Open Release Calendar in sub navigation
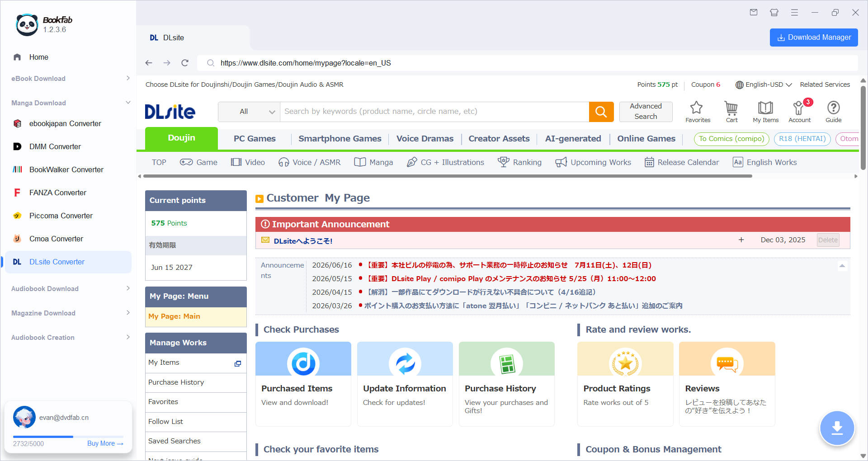The height and width of the screenshot is (461, 868). (x=681, y=162)
